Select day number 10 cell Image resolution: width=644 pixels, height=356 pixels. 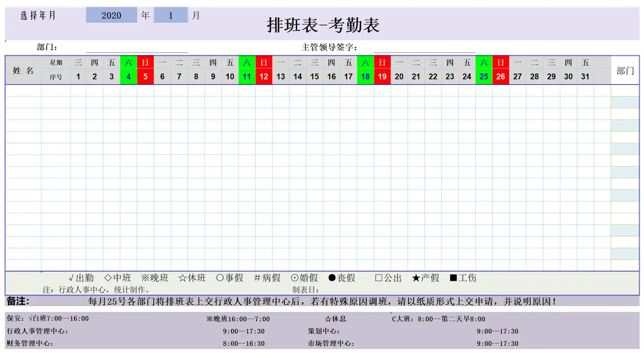[x=230, y=77]
